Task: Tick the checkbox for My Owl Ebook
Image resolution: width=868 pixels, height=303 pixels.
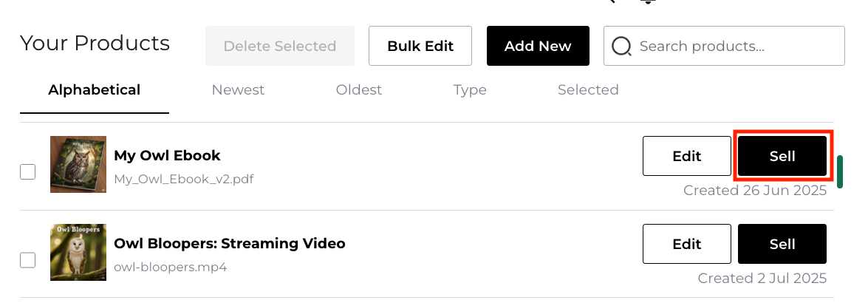Action: (x=27, y=172)
